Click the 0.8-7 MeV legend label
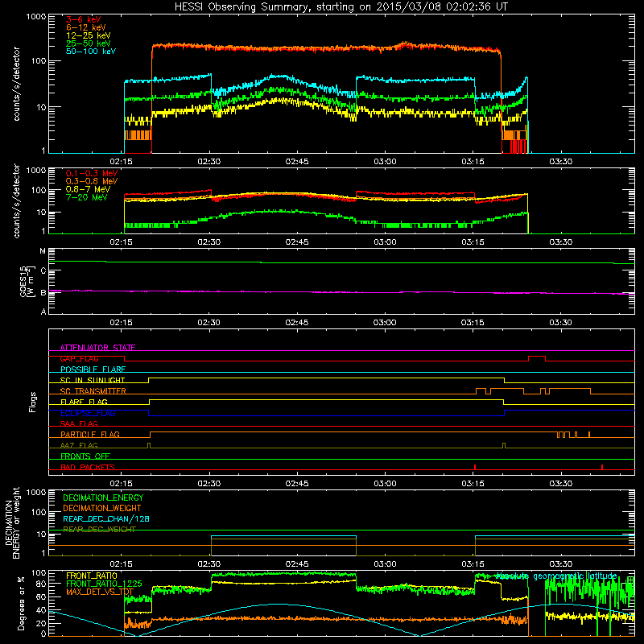The image size is (644, 644). tap(88, 189)
